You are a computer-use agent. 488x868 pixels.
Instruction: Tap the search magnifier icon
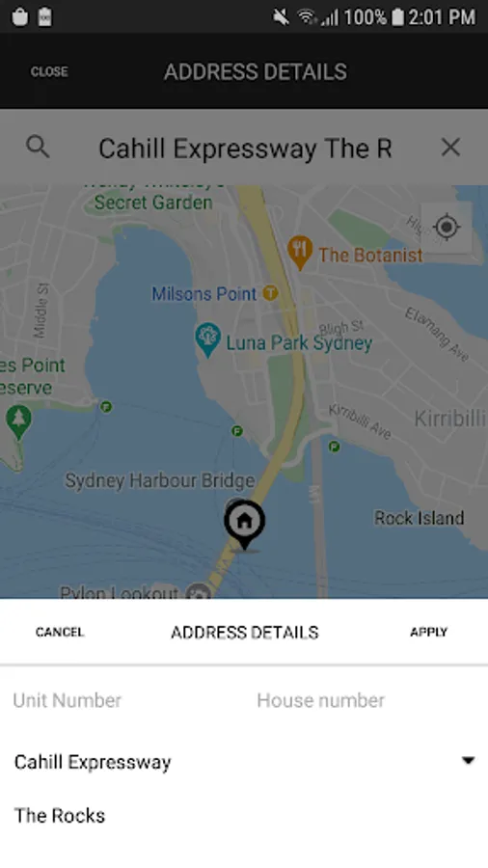38,148
